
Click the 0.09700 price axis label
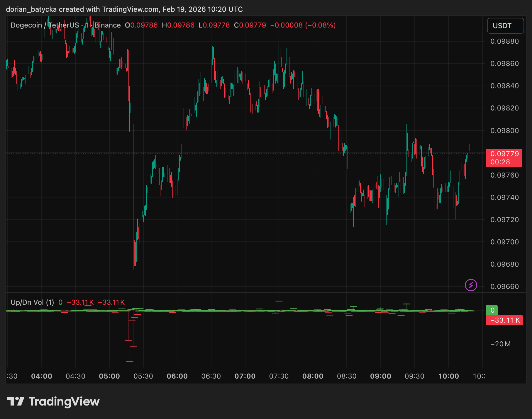coord(504,242)
